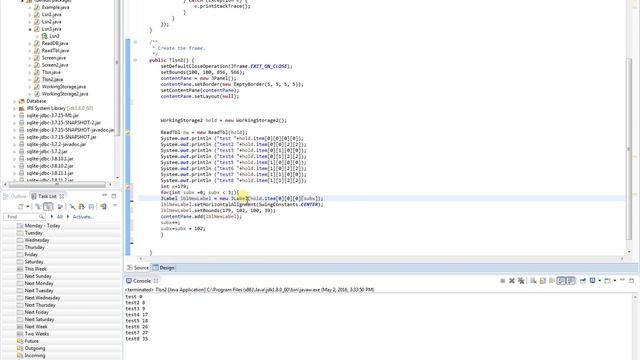Toggle the Scheduled presentation button in Task List

48,207
